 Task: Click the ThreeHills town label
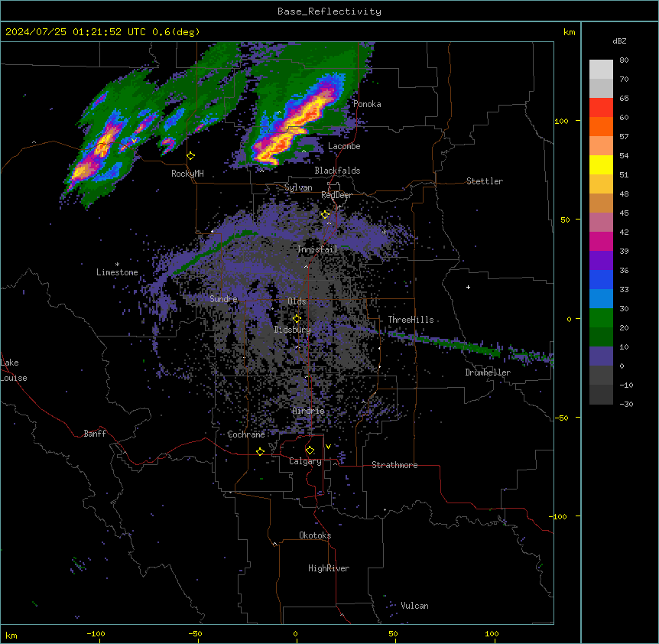[411, 320]
